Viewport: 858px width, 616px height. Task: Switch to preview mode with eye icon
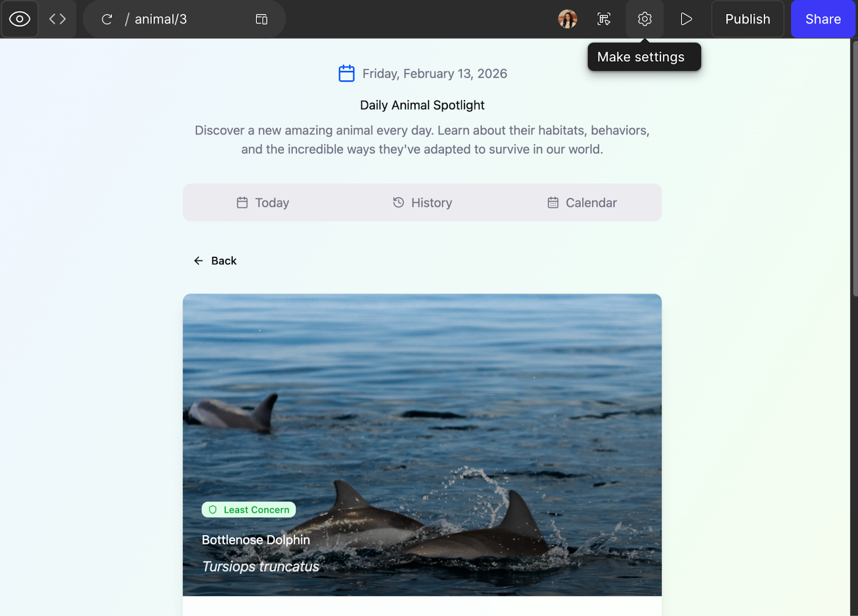[20, 19]
